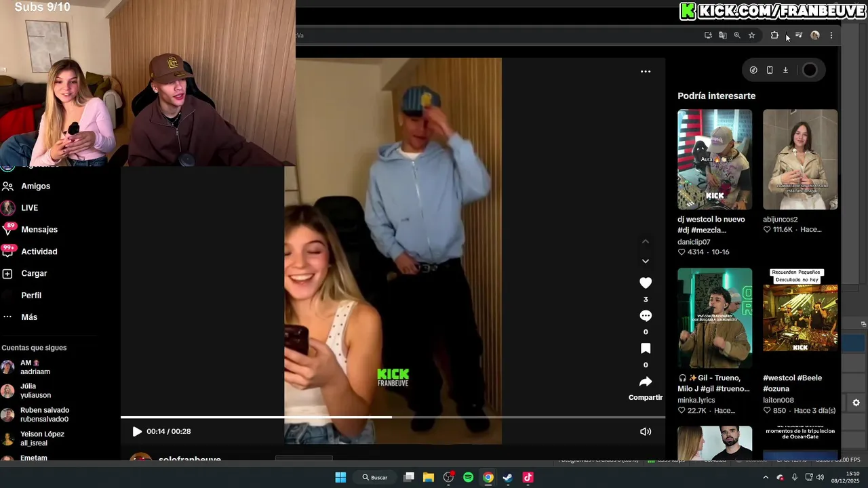
Task: Open Chrome media control icon
Action: click(x=799, y=35)
